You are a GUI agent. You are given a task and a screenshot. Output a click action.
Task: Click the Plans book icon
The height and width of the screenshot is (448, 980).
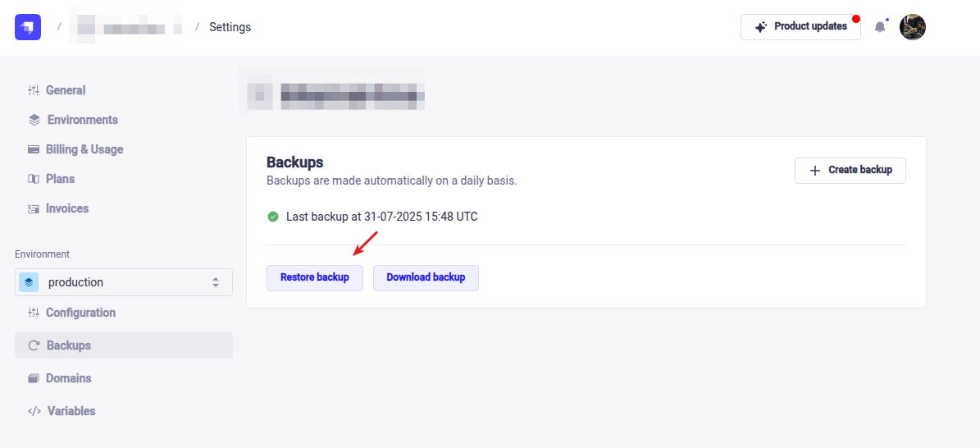point(34,179)
